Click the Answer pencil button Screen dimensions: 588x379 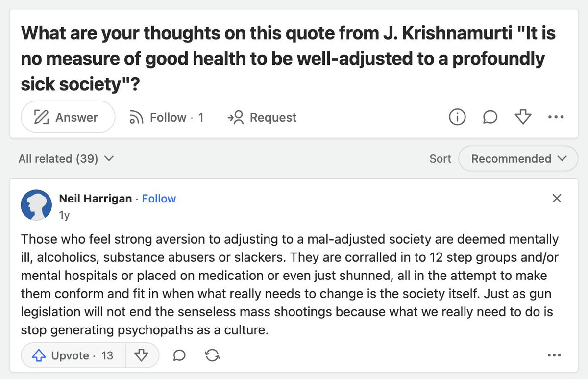point(68,118)
